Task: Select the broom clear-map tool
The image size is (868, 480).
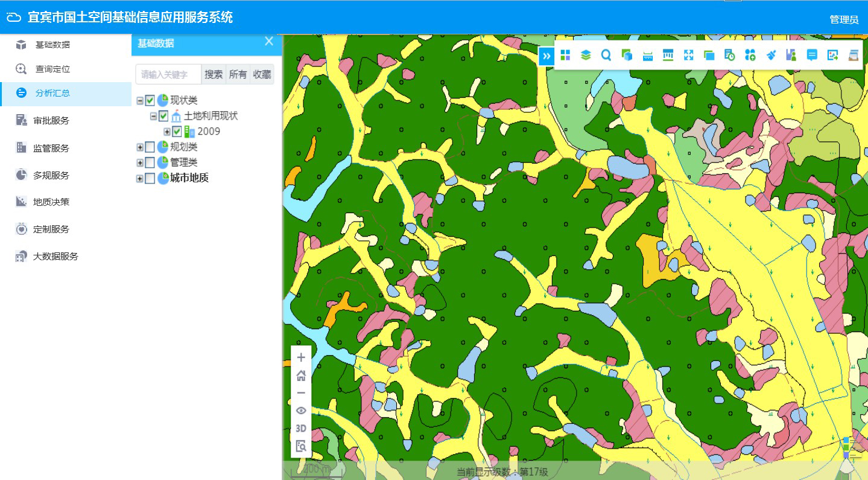Action: tap(771, 56)
